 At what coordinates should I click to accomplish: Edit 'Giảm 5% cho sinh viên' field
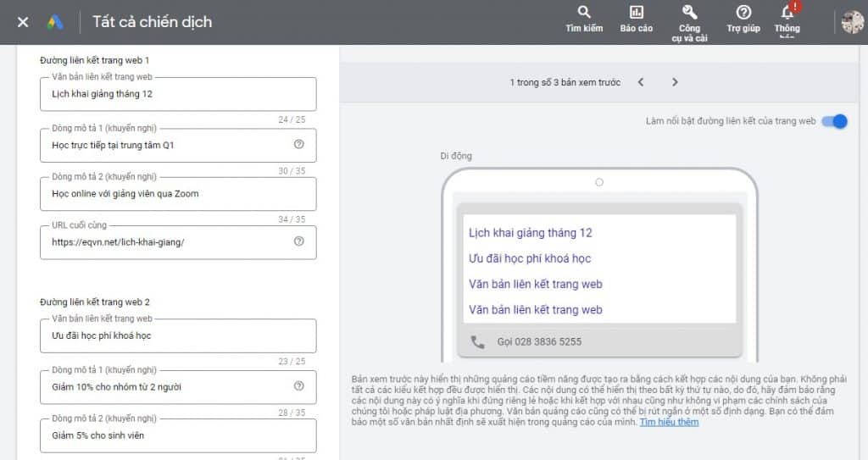click(178, 435)
